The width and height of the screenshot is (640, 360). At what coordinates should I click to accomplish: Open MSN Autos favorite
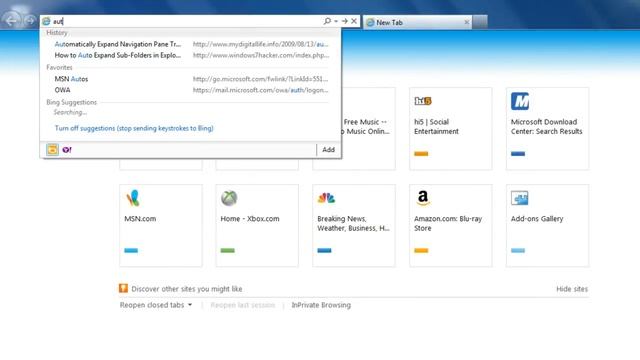(71, 79)
